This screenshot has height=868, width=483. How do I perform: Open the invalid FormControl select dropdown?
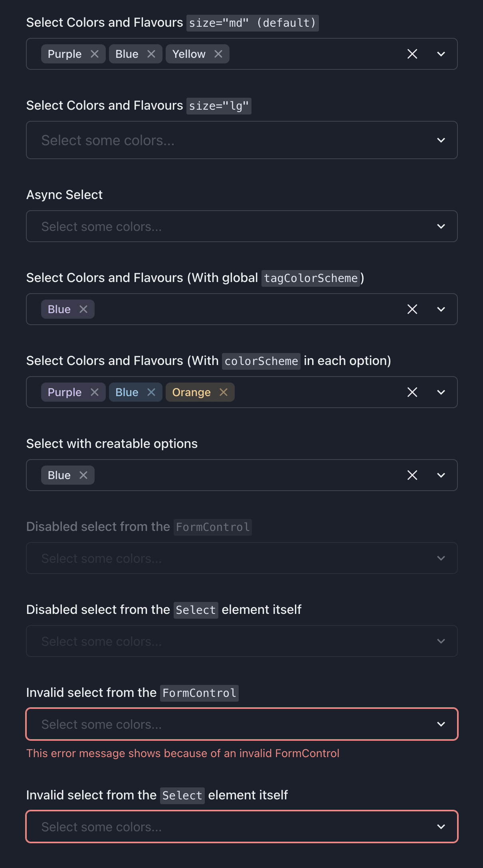[x=441, y=724]
